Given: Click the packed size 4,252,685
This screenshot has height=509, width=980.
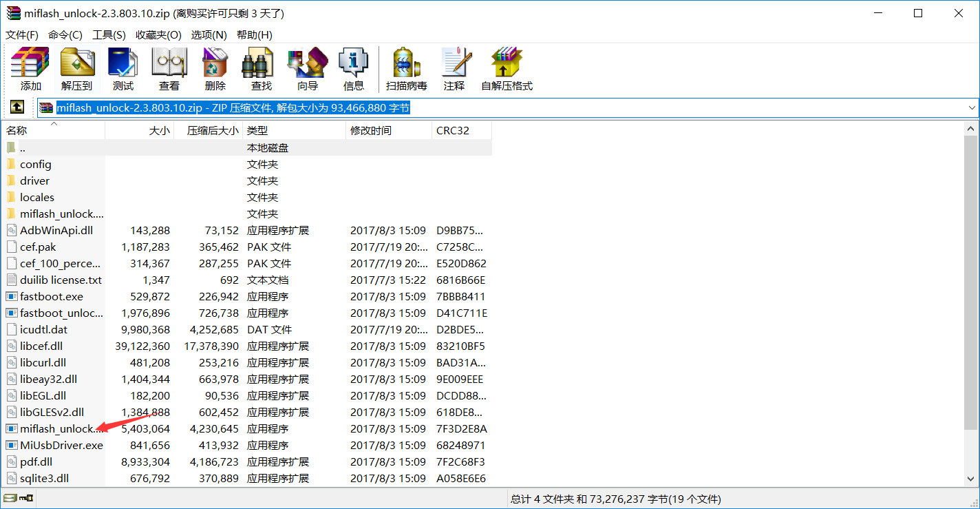Looking at the screenshot, I should point(214,329).
